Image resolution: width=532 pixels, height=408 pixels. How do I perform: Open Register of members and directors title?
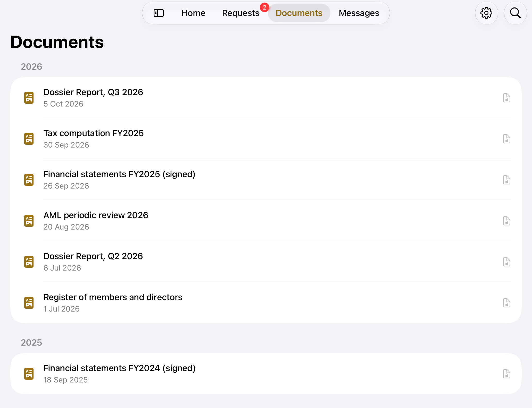pyautogui.click(x=113, y=297)
